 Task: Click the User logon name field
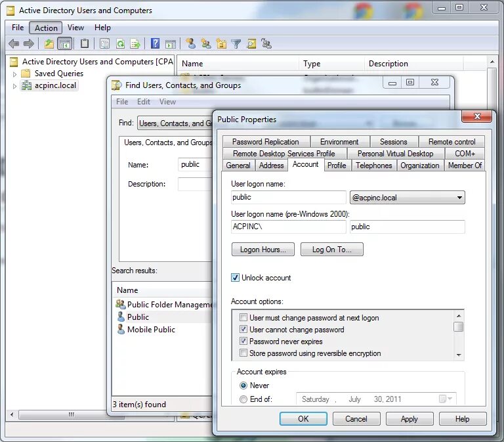tap(288, 197)
